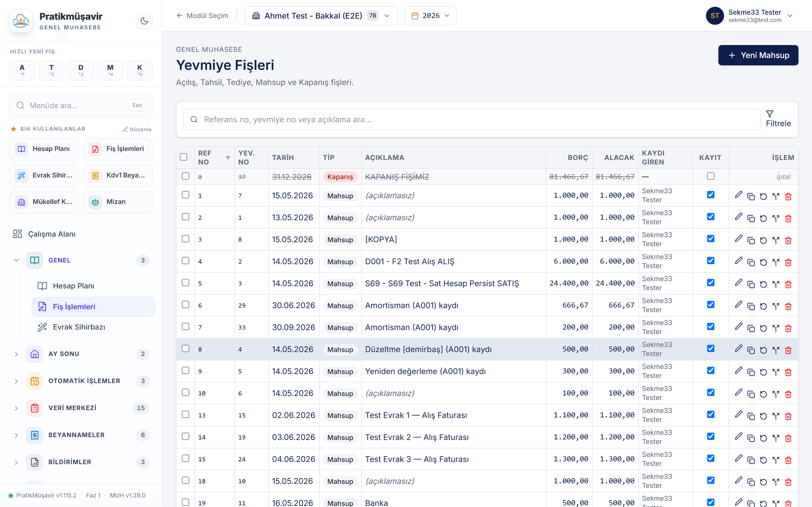The height and width of the screenshot is (507, 812).
Task: Uncheck the Kayıt checkbox for ref 2
Action: pos(711,217)
